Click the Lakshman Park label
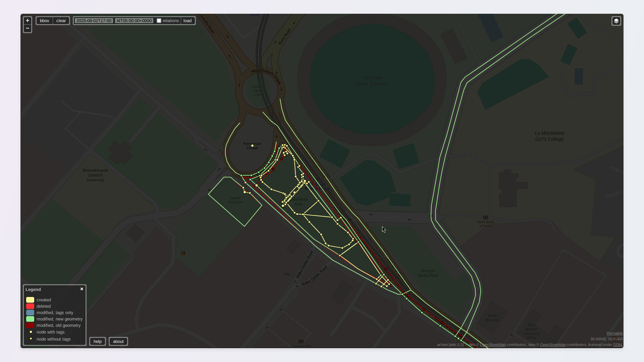 click(x=298, y=202)
